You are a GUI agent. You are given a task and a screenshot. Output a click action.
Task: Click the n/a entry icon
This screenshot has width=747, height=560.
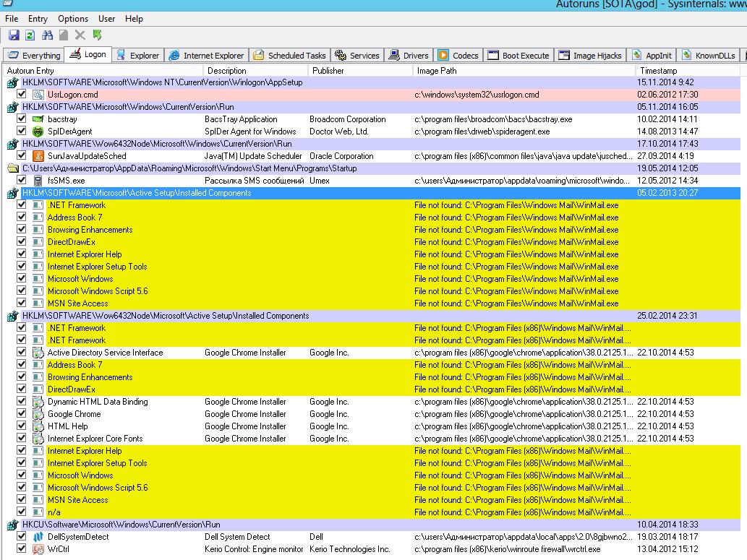38,512
